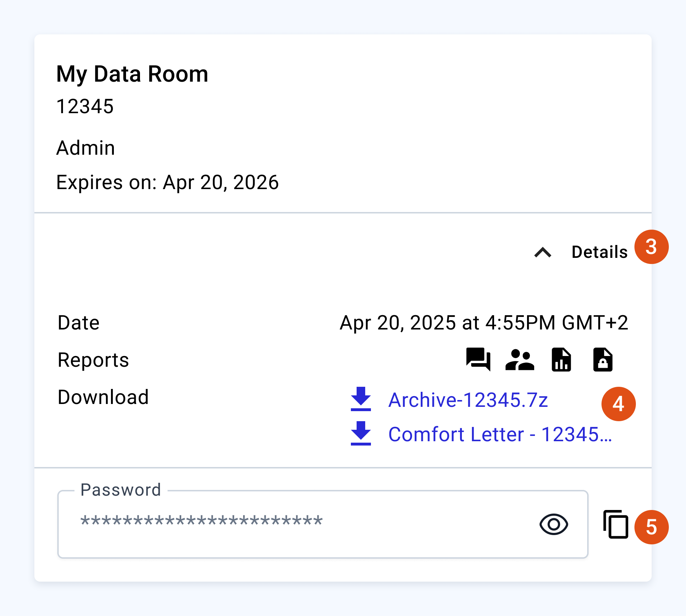This screenshot has height=616, width=686.
Task: Download the Archive-12345.7z file link
Action: coord(468,400)
